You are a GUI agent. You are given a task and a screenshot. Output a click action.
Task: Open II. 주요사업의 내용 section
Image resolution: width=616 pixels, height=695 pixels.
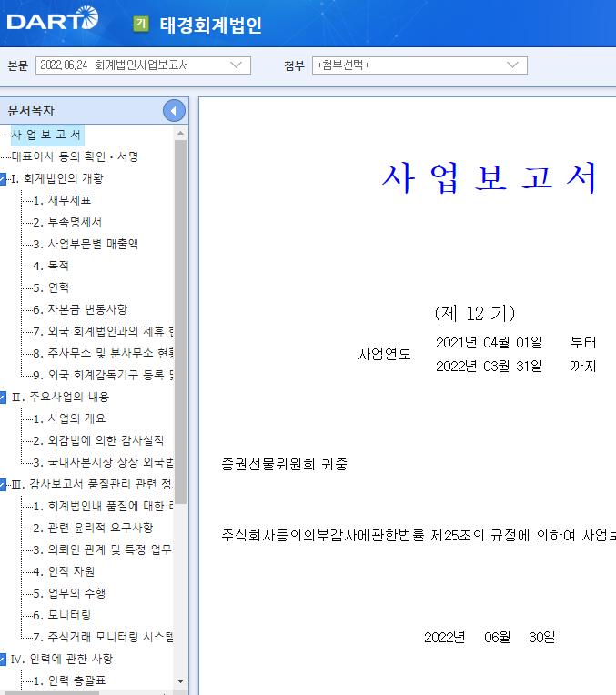tap(60, 397)
